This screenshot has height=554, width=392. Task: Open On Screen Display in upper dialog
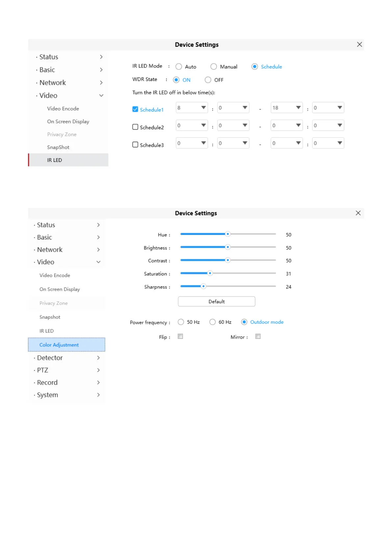click(x=68, y=121)
